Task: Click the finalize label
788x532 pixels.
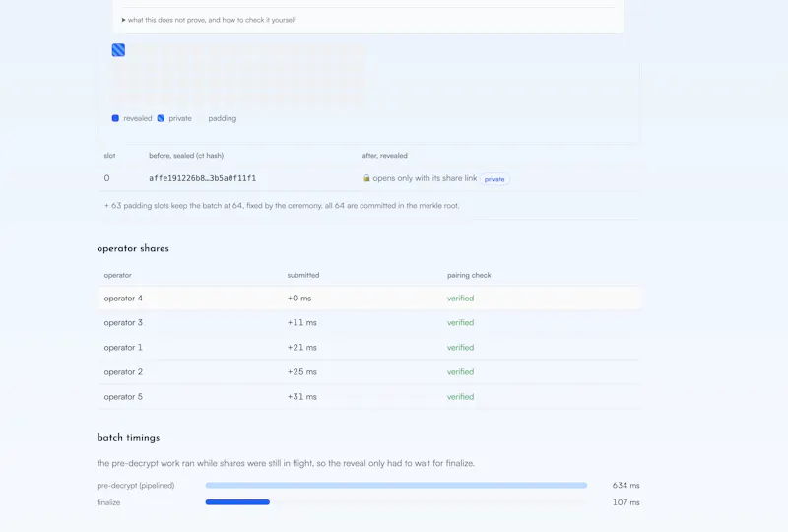Action: click(108, 502)
